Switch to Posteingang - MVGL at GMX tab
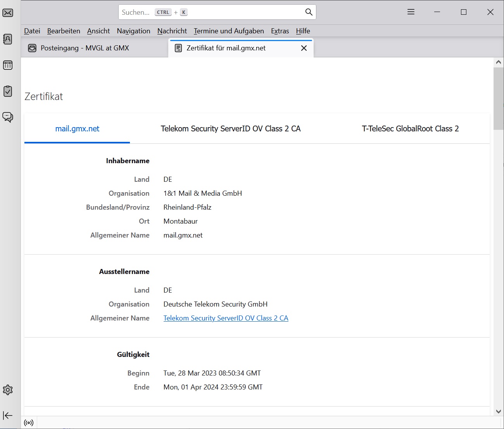This screenshot has width=504, height=429. point(85,48)
